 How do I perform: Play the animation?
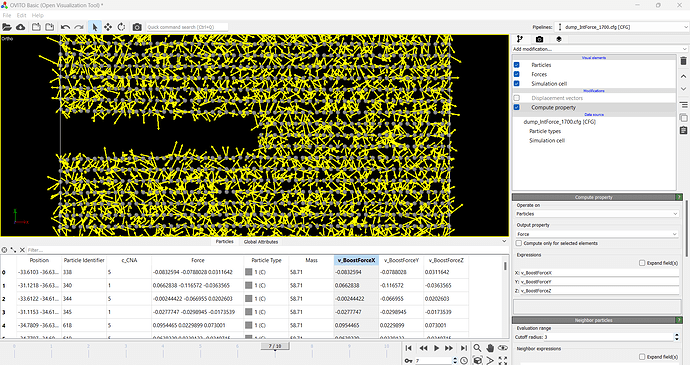click(x=437, y=348)
